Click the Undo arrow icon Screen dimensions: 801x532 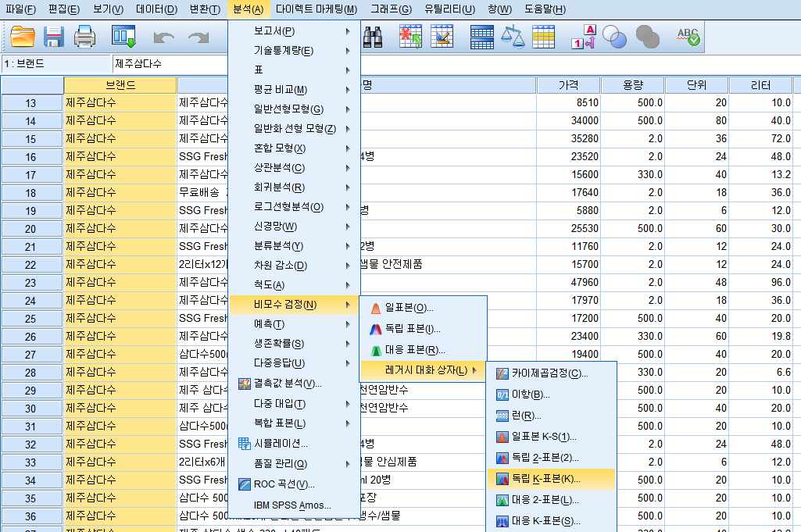tap(163, 37)
